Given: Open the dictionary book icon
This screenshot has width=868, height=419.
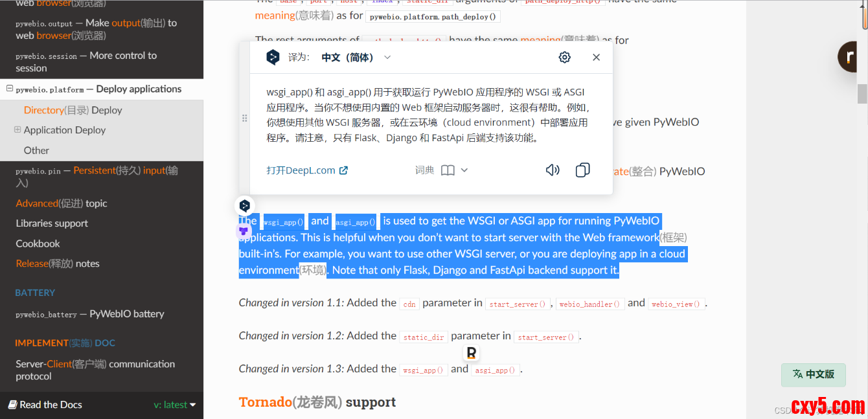Looking at the screenshot, I should pos(448,170).
